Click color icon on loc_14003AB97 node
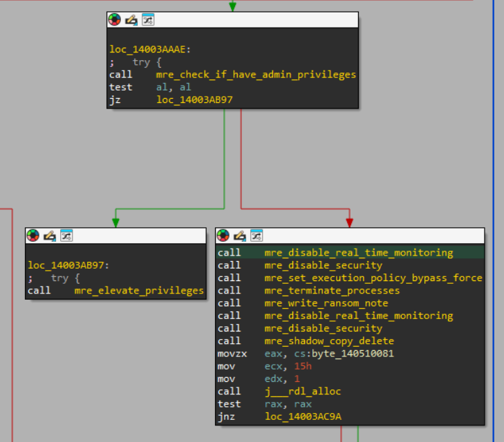The image size is (504, 442). (x=32, y=236)
